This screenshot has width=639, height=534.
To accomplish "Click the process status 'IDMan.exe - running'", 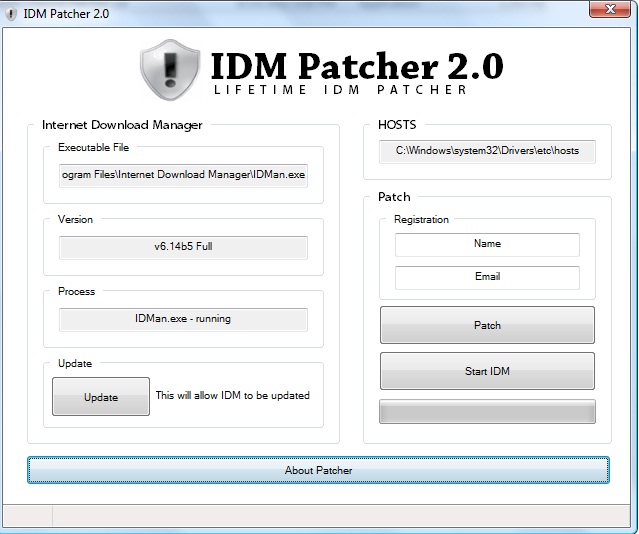I will click(x=183, y=319).
